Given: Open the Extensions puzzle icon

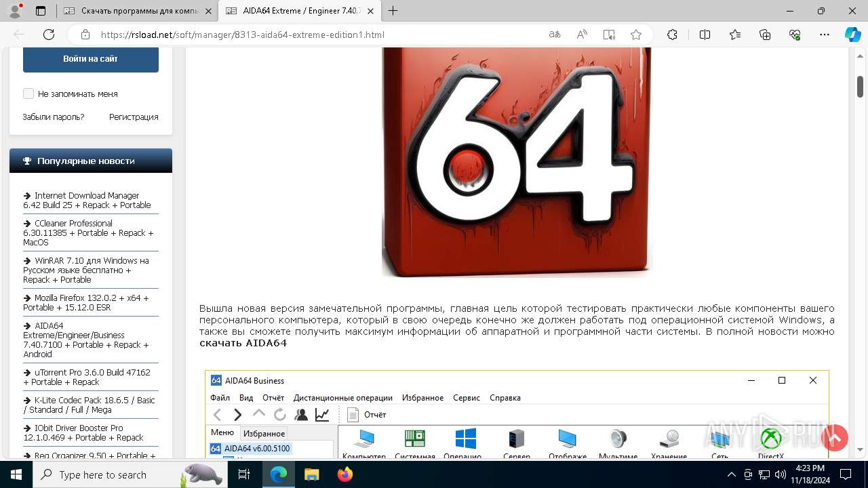Looking at the screenshot, I should [672, 35].
